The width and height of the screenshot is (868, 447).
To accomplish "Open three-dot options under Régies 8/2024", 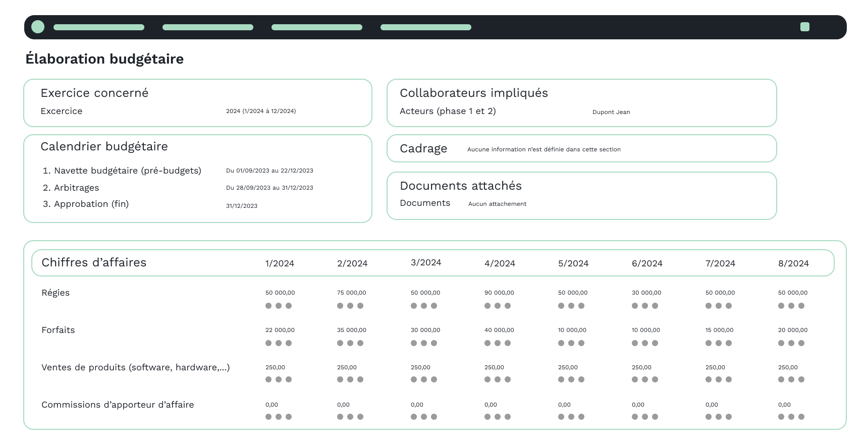I will (791, 306).
